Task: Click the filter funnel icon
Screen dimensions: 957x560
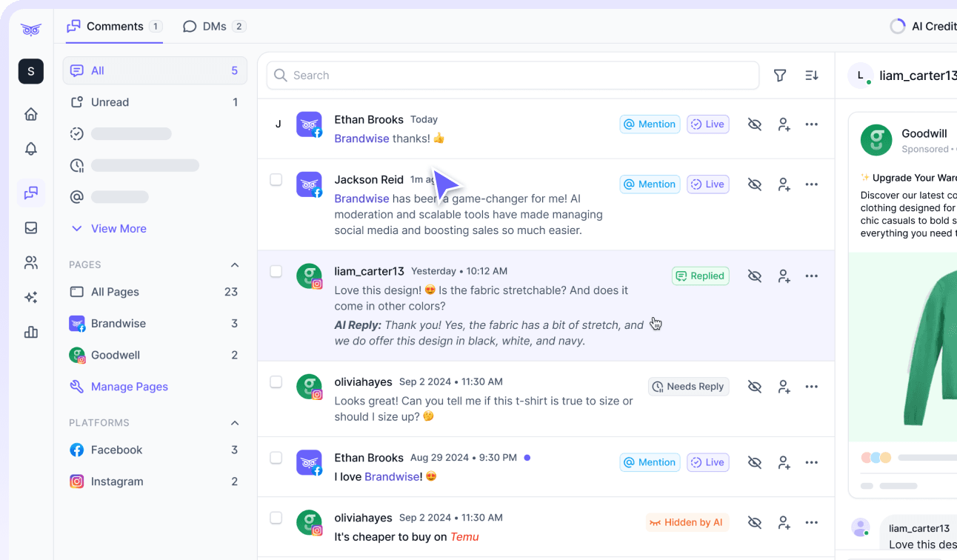Action: coord(780,76)
